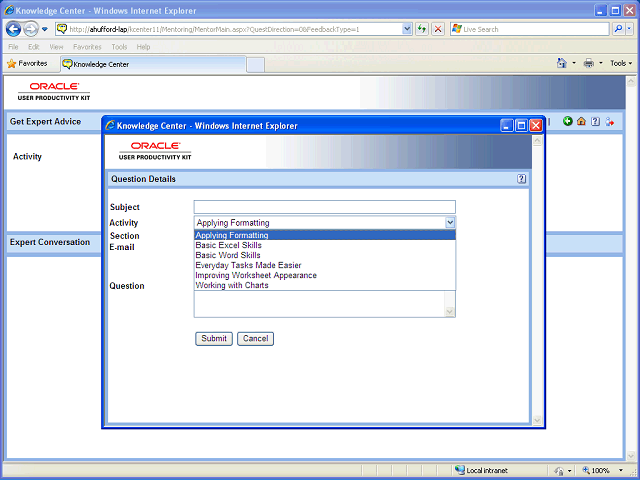
Task: Click the Live Search magnifier button
Action: pos(618,29)
